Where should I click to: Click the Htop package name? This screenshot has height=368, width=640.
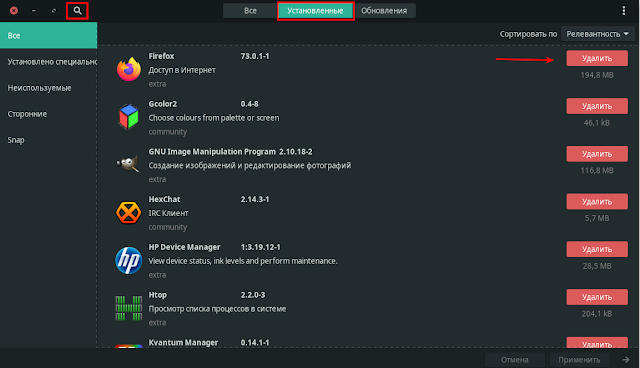click(x=157, y=295)
